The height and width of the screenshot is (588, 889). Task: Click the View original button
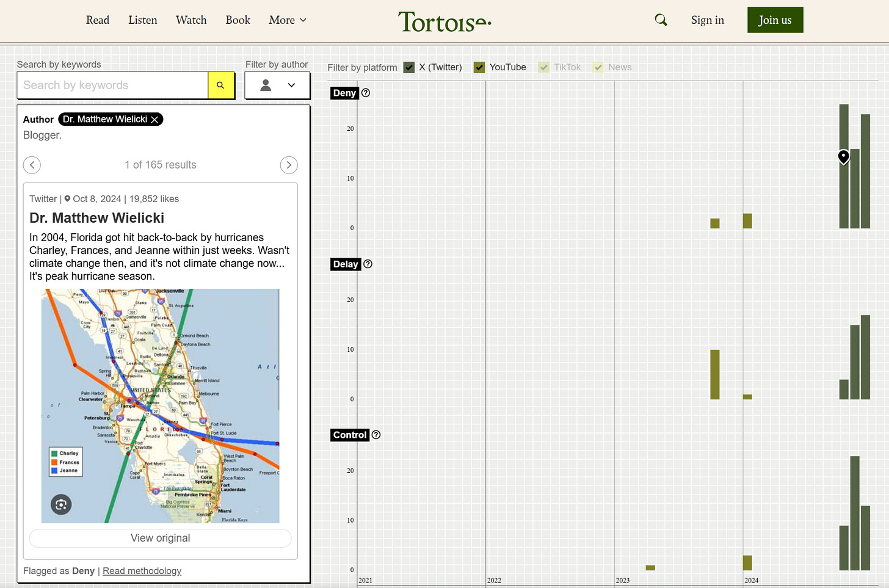tap(161, 538)
